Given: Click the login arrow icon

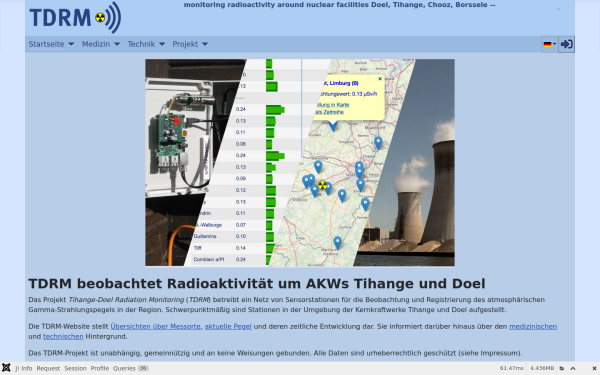Looking at the screenshot, I should pos(566,44).
